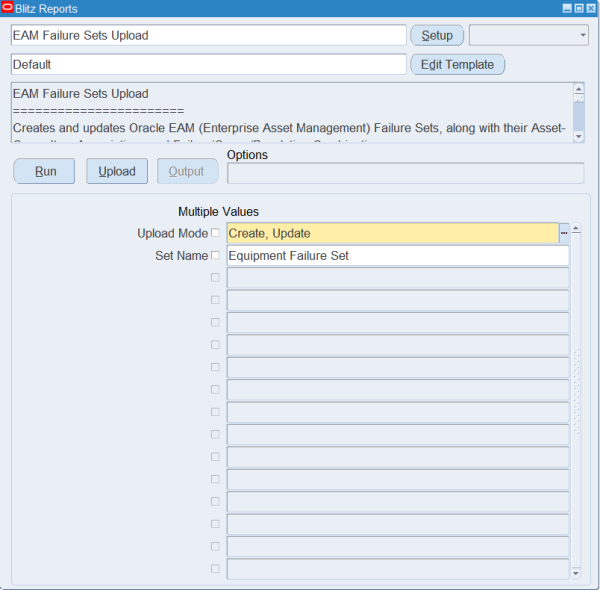This screenshot has height=590, width=600.
Task: Maximize the Blitz Reports window
Action: 579,8
